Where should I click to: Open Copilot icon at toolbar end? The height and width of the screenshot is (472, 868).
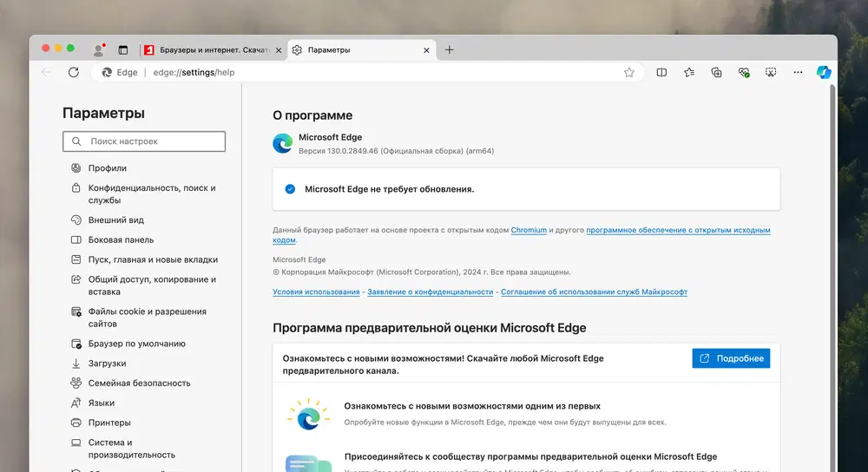pos(824,73)
